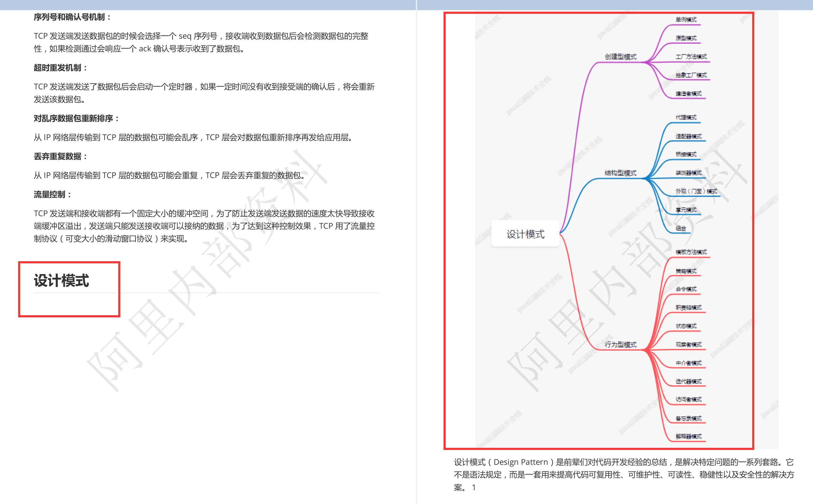Click the sentence about TCP 层会丢弃重复的数据包
813x504 pixels.
(170, 175)
